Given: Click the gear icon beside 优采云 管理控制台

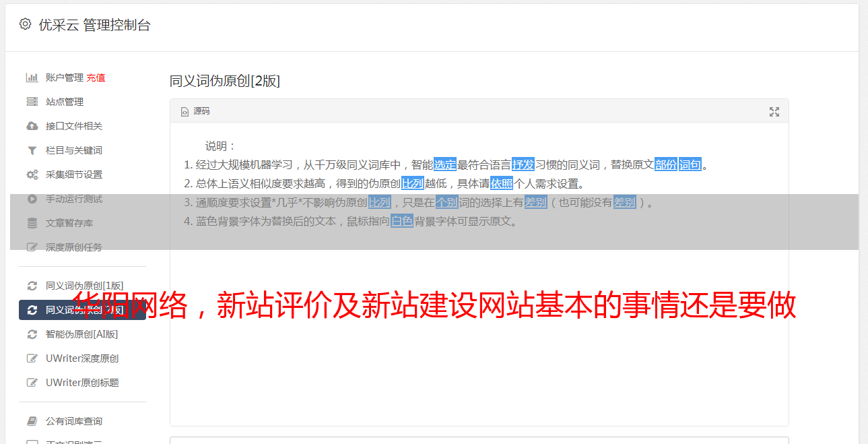Looking at the screenshot, I should coord(25,24).
